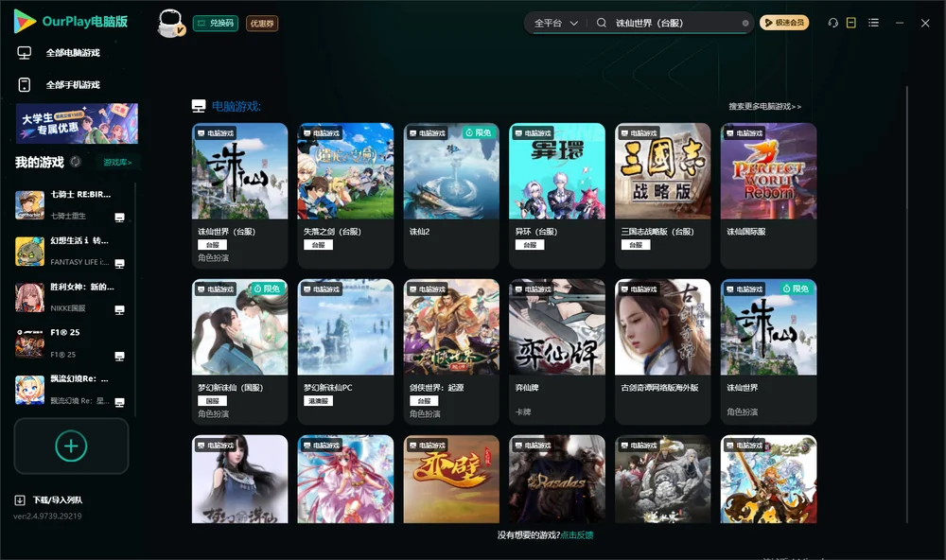Click the PC icon on the 幻想生活 i row

coord(119,264)
